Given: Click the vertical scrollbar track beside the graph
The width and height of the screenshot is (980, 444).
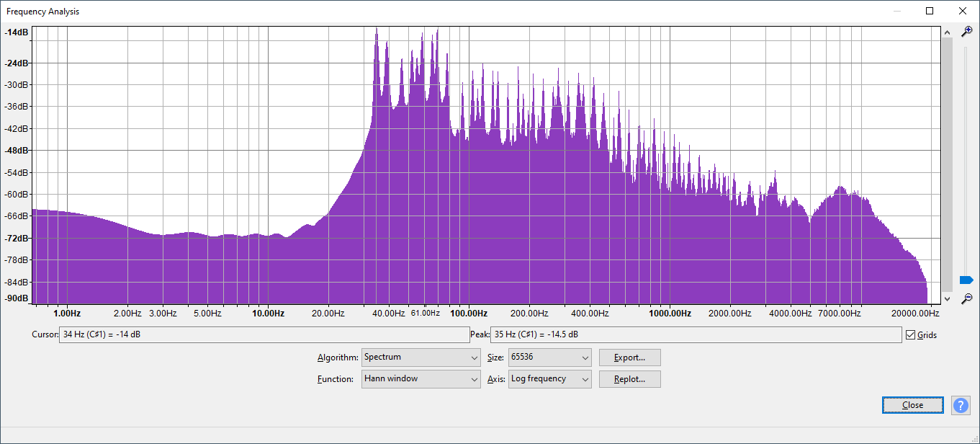Looking at the screenshot, I should [x=947, y=164].
